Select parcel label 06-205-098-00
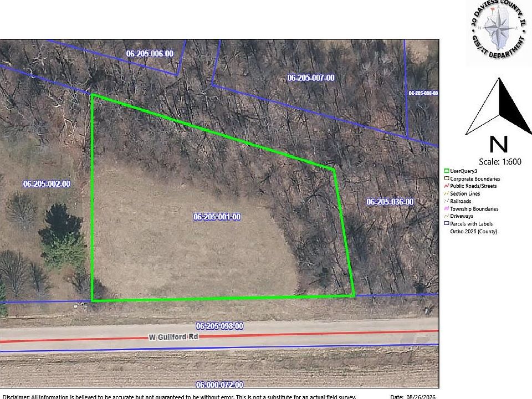This screenshot has height=399, width=532. [x=219, y=326]
